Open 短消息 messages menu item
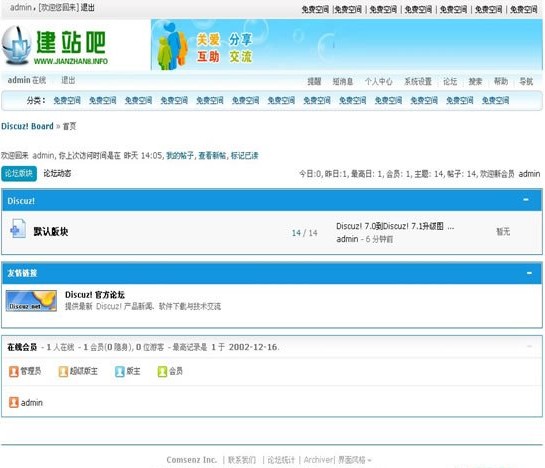This screenshot has height=468, width=545. pyautogui.click(x=343, y=81)
